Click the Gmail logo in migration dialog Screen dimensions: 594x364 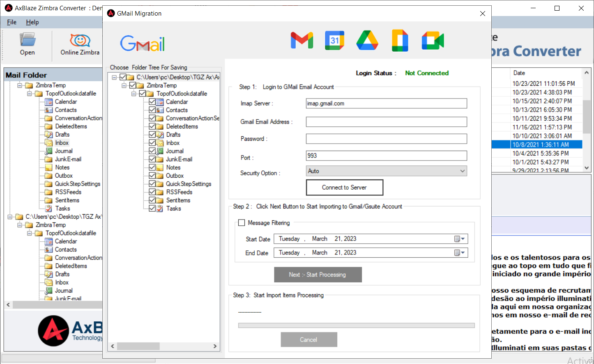pos(142,43)
